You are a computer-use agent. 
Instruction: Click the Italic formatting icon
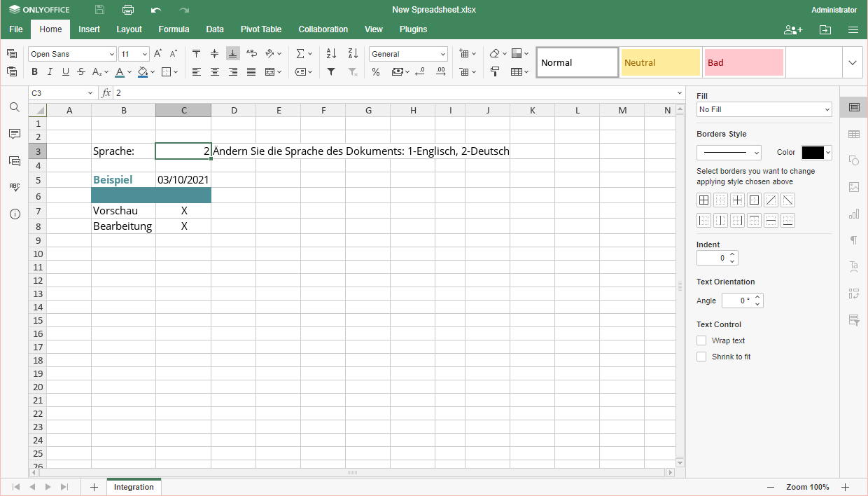click(50, 71)
